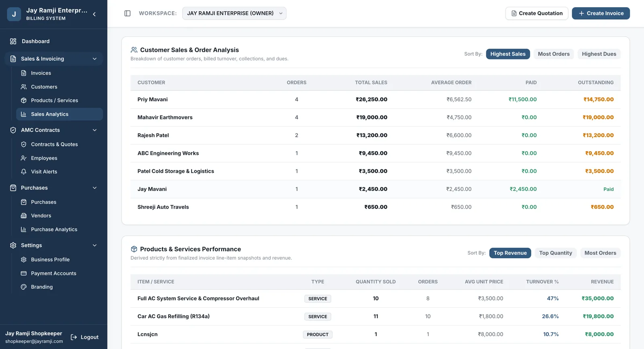Viewport: 644px width, 349px height.
Task: Collapse the Sales & Invoicing section
Action: (95, 59)
